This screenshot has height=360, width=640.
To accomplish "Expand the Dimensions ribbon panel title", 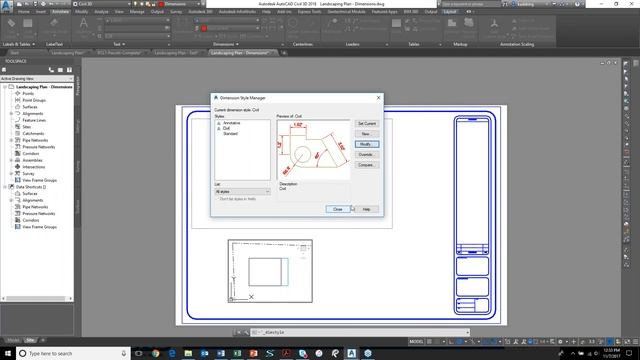I will pos(226,44).
